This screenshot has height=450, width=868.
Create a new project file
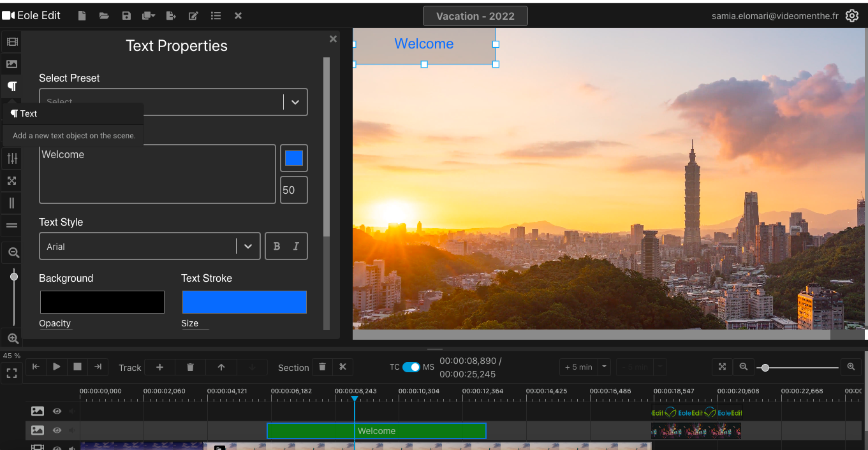click(82, 16)
